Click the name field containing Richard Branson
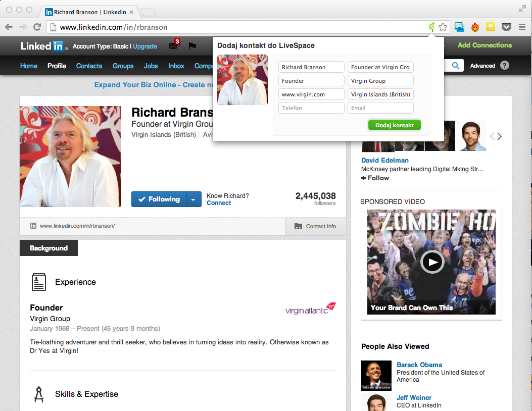 coord(311,67)
